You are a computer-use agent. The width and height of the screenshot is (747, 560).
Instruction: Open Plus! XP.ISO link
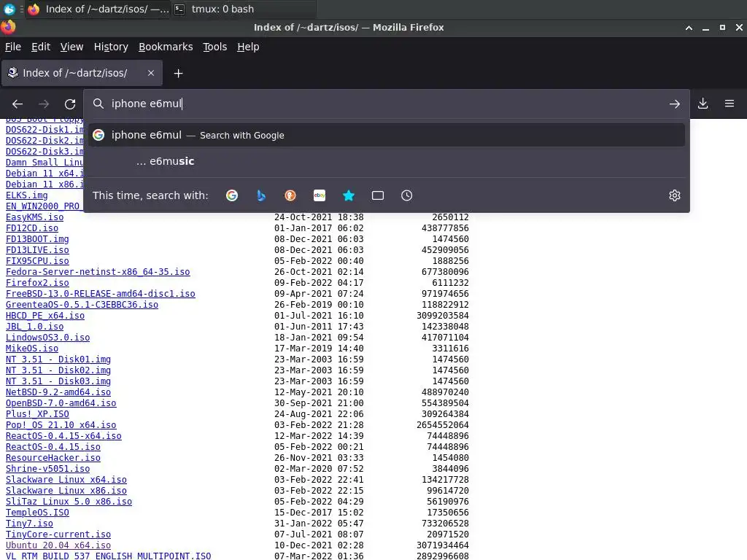coord(37,414)
